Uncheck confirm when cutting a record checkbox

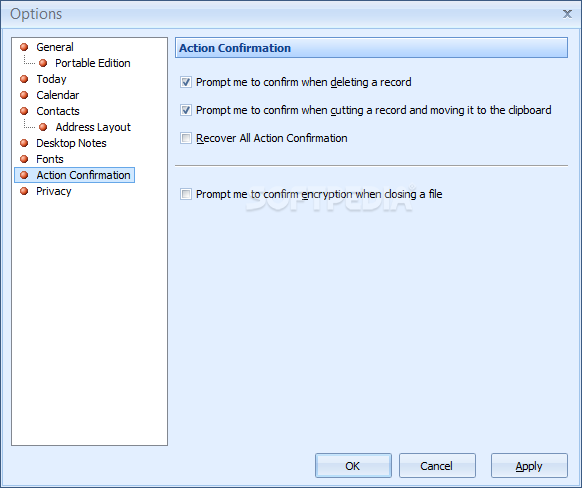point(186,110)
